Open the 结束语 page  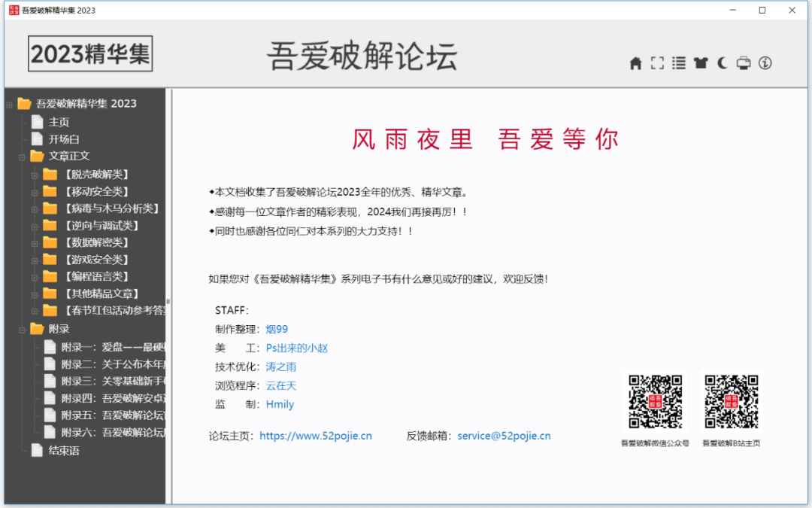click(x=64, y=451)
